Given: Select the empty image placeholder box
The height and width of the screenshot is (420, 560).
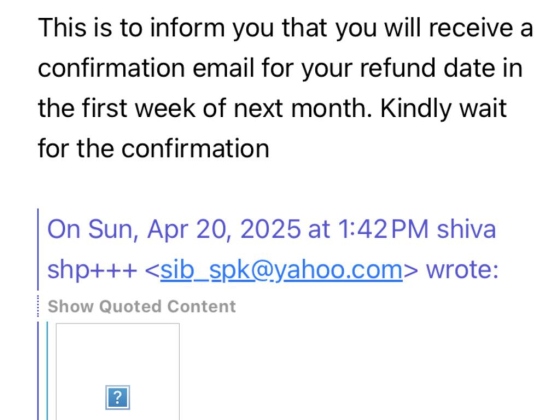Looking at the screenshot, I should click(118, 371).
